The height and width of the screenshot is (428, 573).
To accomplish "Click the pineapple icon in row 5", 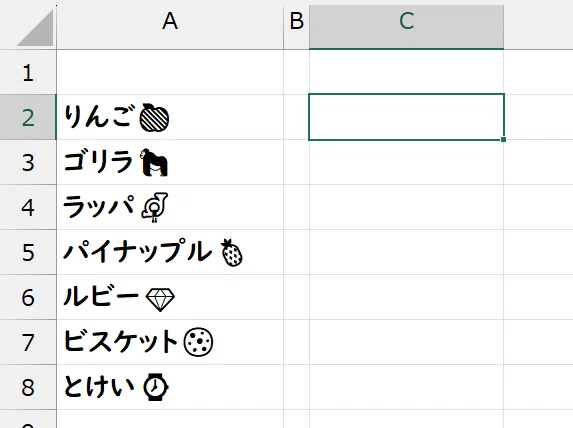I will coord(232,253).
